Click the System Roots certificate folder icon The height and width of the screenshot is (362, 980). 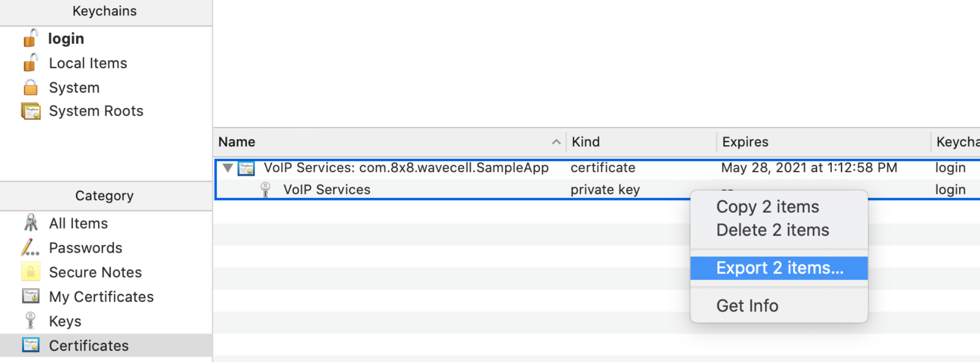click(x=31, y=111)
